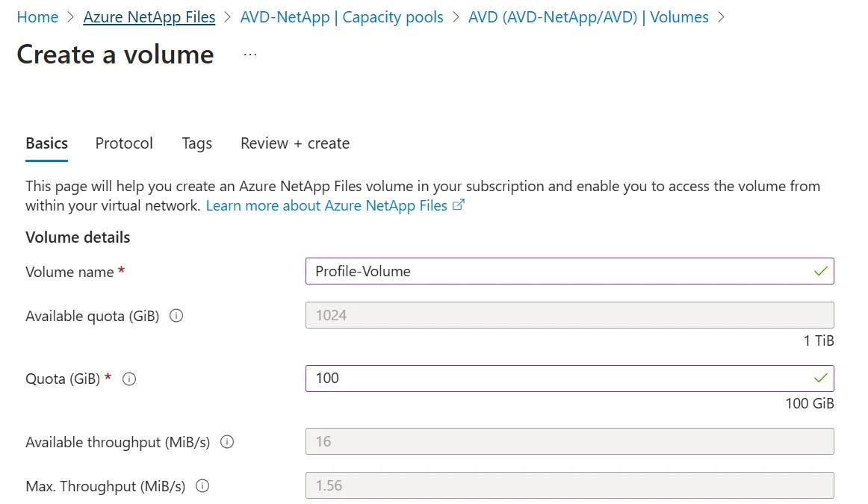Switch to the Protocol tab

(x=124, y=143)
